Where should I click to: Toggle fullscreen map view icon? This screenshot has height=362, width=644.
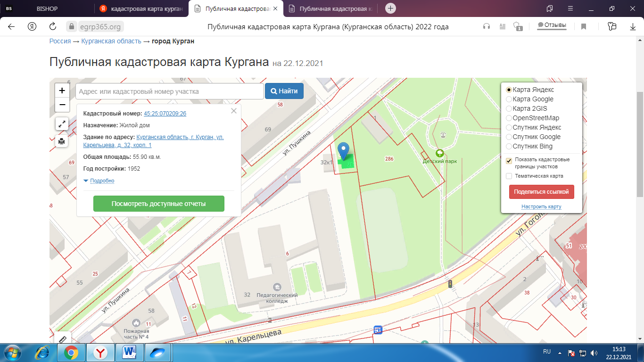[x=62, y=124]
